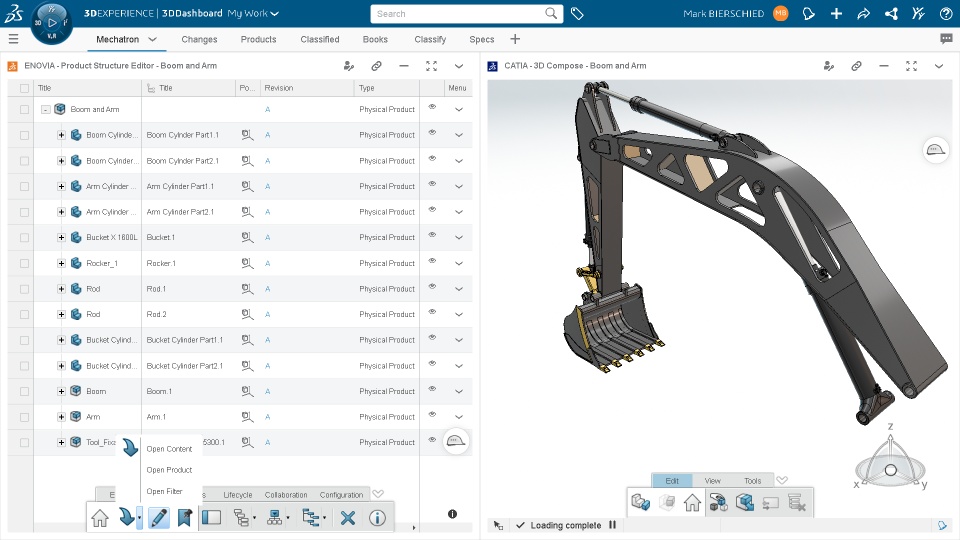Open the hamburger menu under the logo
Viewport: 960px width, 540px height.
click(x=13, y=39)
